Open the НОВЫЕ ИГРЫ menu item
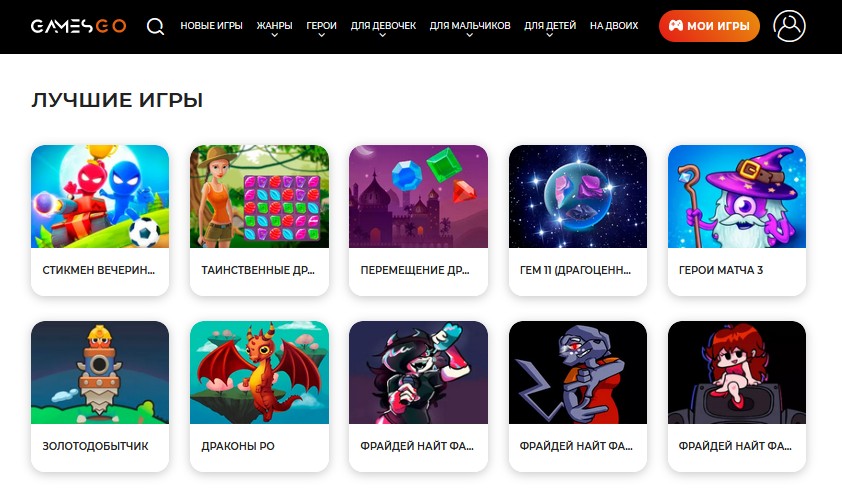 [x=212, y=25]
